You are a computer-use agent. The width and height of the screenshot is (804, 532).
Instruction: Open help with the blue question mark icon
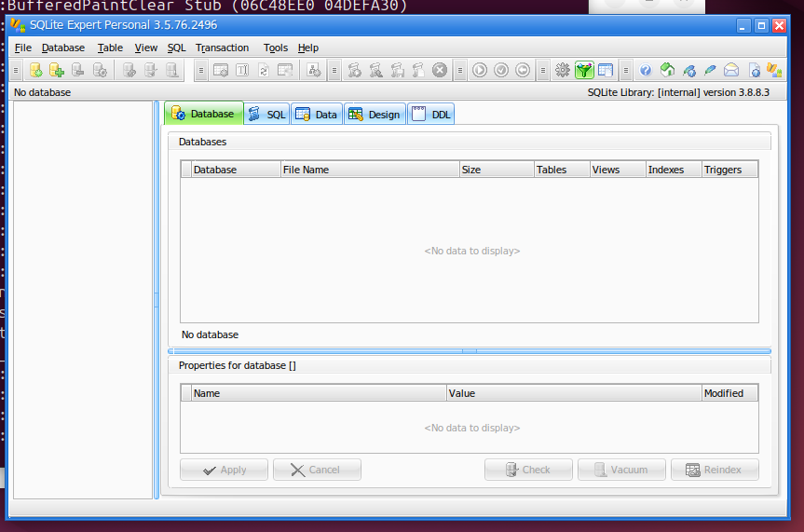pos(646,70)
